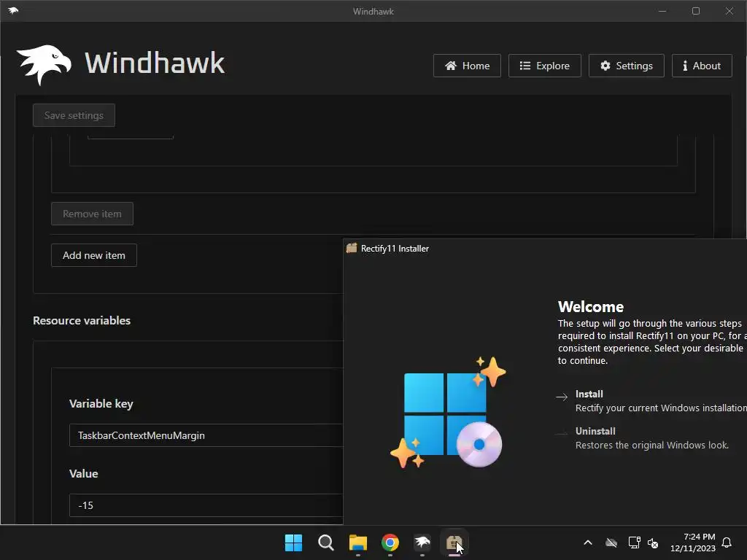Add new item to the list
747x560 pixels.
tap(94, 255)
